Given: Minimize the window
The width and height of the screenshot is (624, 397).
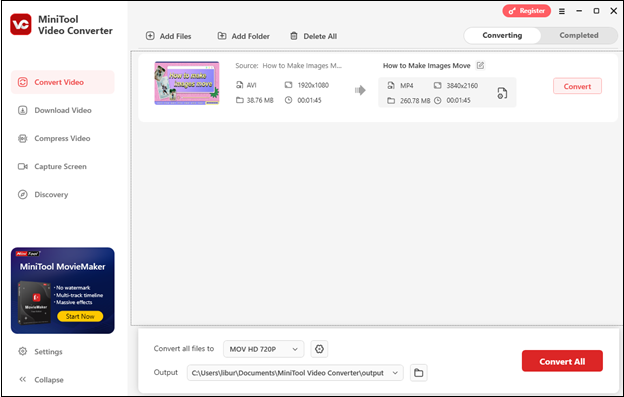Looking at the screenshot, I should (x=579, y=11).
